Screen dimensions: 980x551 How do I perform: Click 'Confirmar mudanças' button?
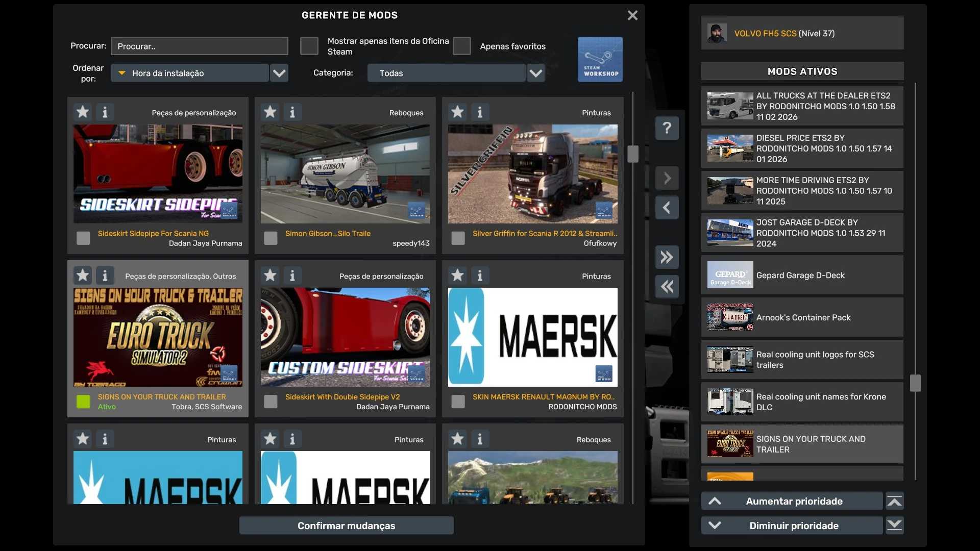(x=346, y=525)
